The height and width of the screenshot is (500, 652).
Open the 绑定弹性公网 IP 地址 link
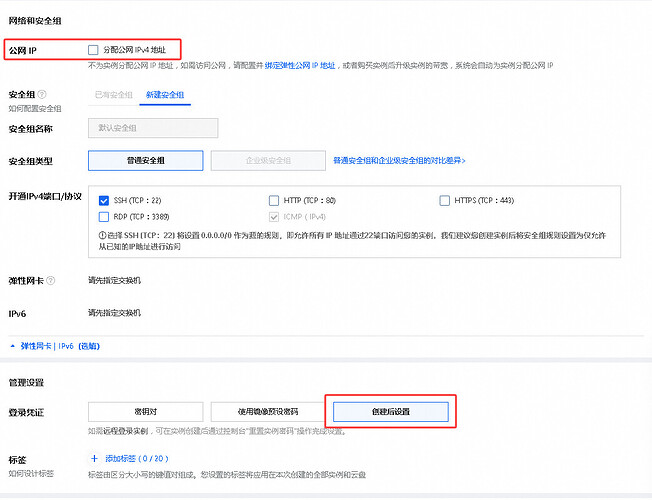[300, 65]
